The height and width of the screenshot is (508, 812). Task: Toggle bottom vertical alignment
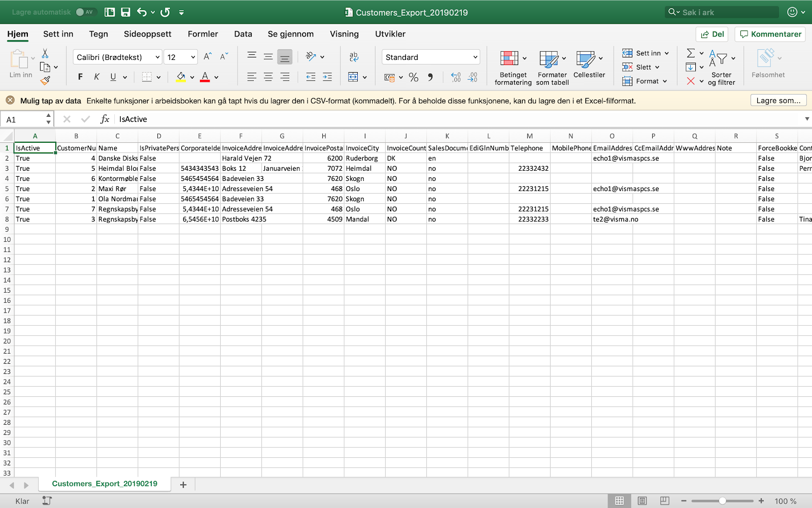click(x=285, y=57)
